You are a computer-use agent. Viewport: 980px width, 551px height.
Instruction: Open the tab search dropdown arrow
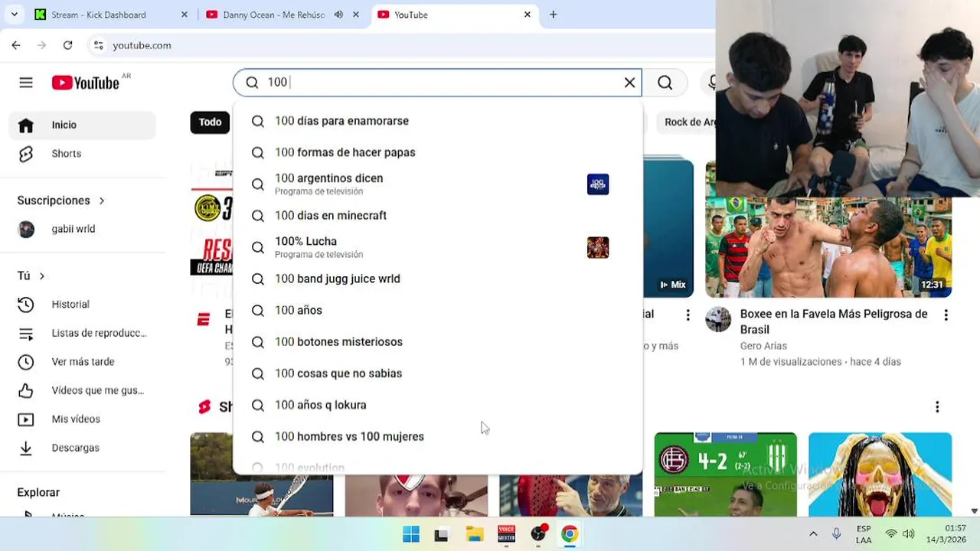point(13,15)
